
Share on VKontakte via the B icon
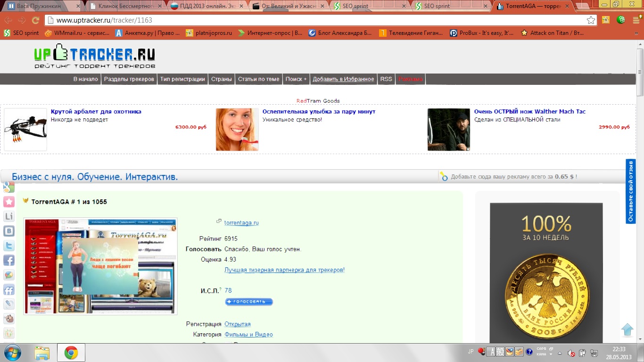[9, 231]
